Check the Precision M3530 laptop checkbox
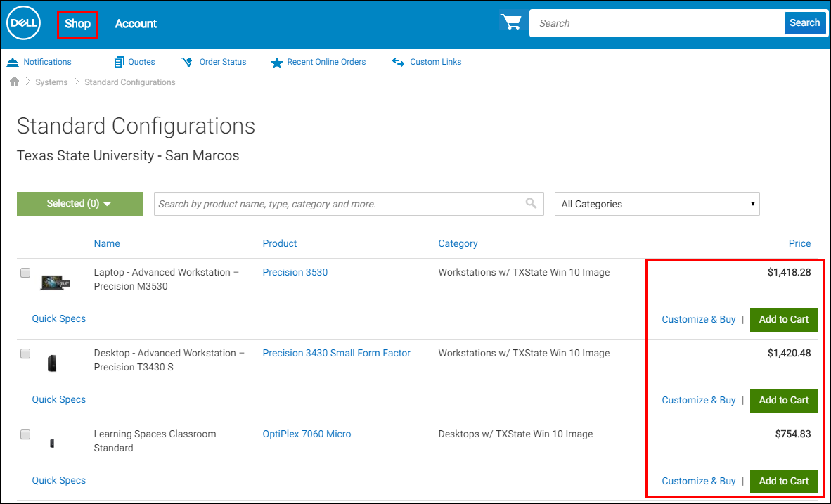 tap(25, 273)
